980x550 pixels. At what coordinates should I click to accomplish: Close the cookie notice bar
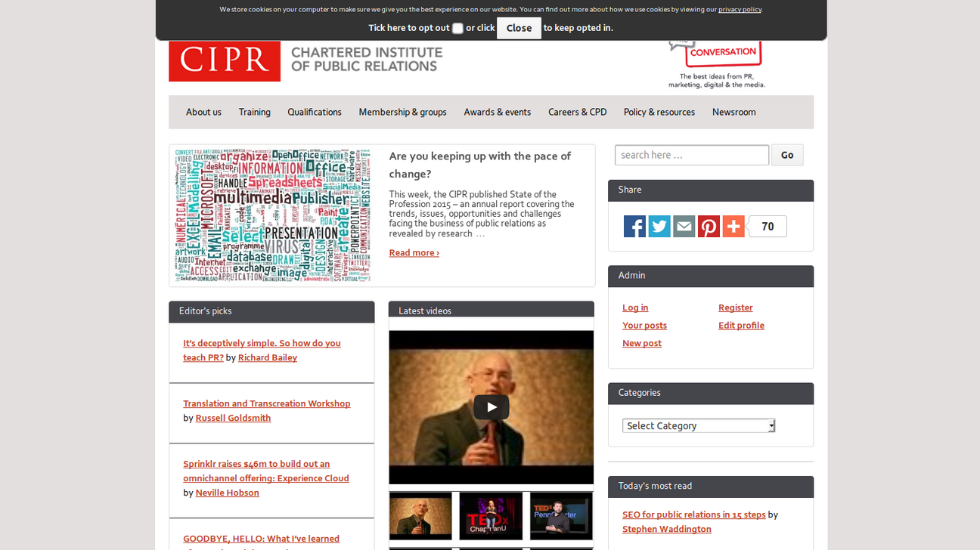point(519,28)
